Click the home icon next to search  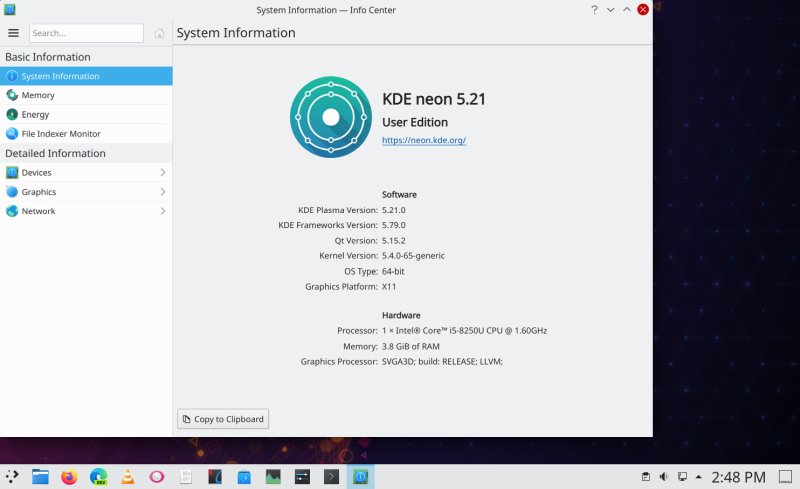pyautogui.click(x=159, y=33)
